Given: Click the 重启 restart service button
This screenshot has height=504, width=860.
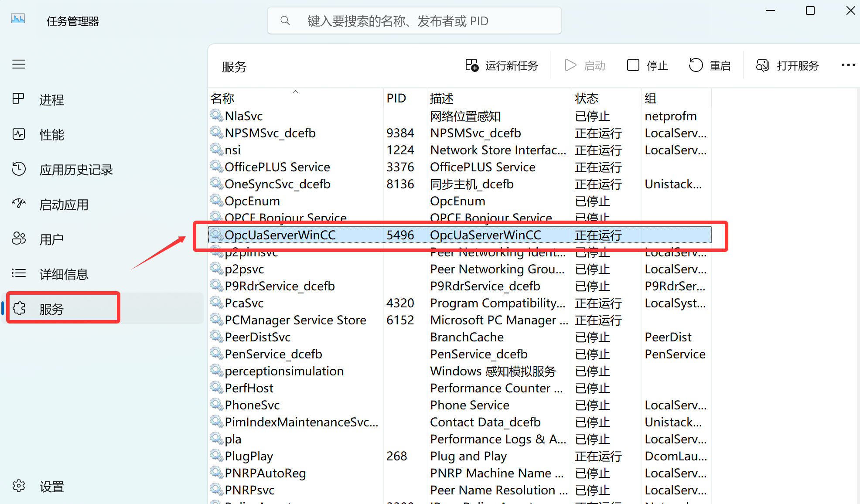Looking at the screenshot, I should click(x=710, y=66).
